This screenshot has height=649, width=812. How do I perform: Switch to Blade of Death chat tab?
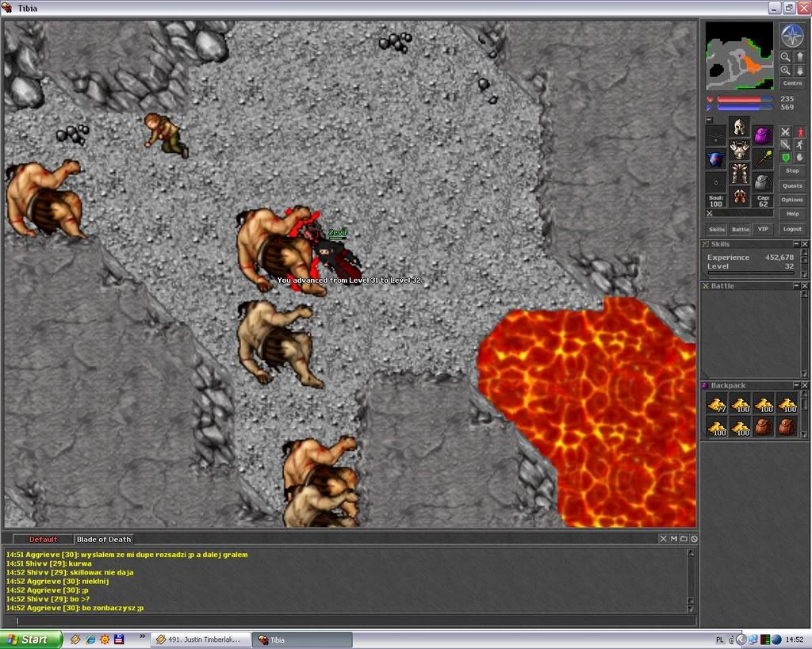pos(104,540)
